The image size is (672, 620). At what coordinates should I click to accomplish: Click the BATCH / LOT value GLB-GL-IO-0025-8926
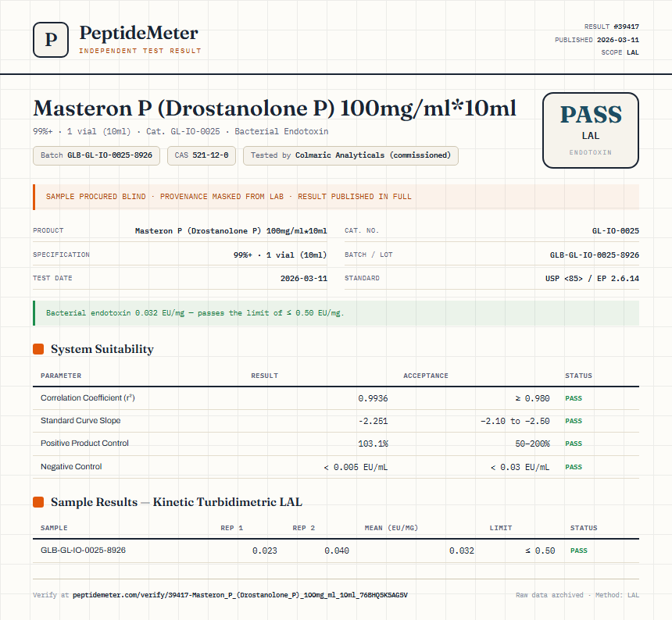595,255
